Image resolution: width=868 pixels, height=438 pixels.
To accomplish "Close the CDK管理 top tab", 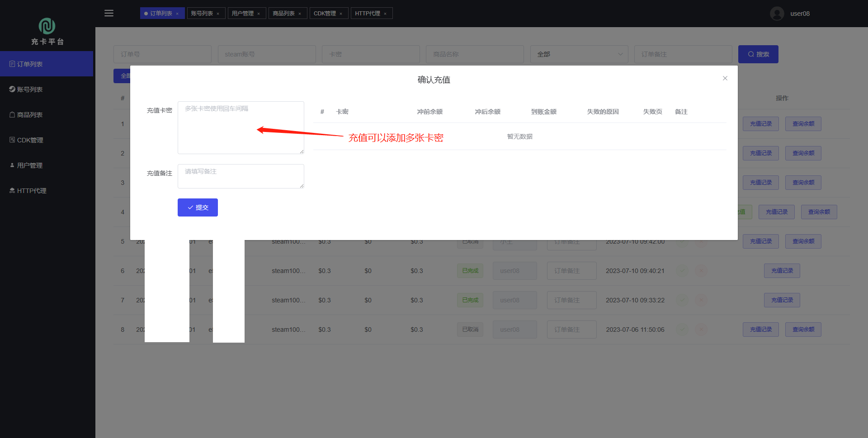I will [x=341, y=14].
